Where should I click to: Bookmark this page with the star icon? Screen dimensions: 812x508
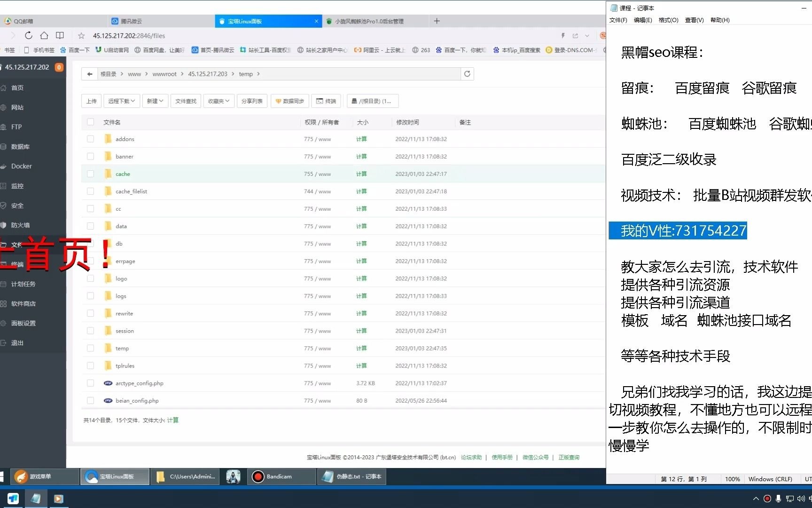click(x=81, y=36)
